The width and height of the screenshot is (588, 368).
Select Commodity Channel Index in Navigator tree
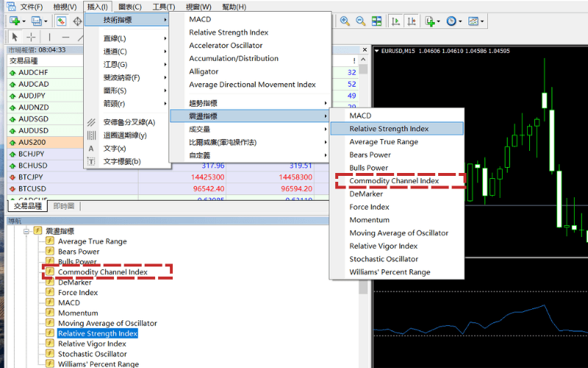pos(103,272)
